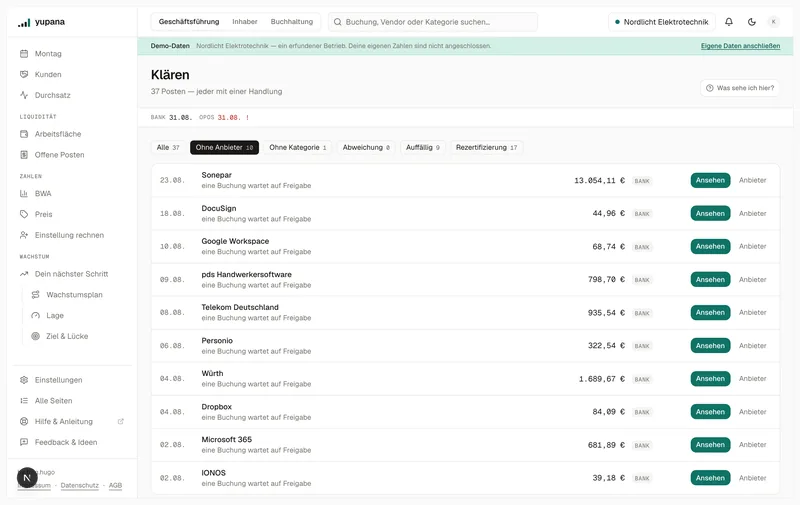The image size is (800, 505).
Task: Toggle dark mode moon icon
Action: point(752,22)
